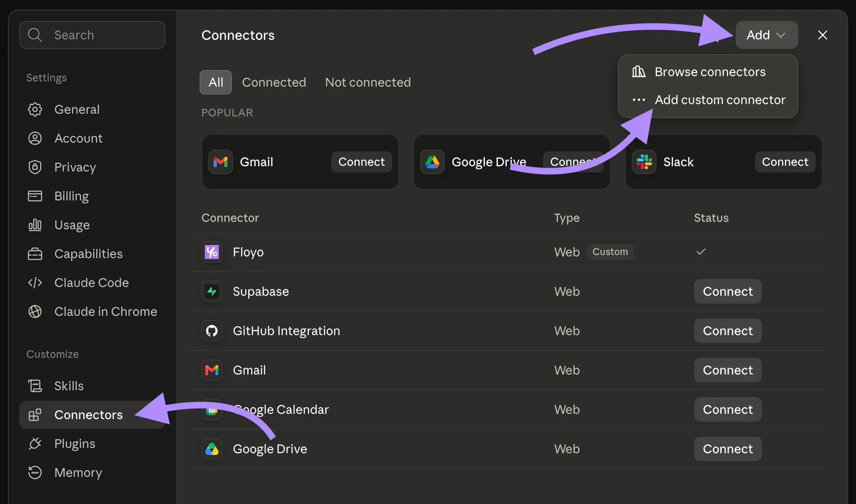Click the GitHub Integration octocat icon
Image resolution: width=856 pixels, height=504 pixels.
(212, 331)
